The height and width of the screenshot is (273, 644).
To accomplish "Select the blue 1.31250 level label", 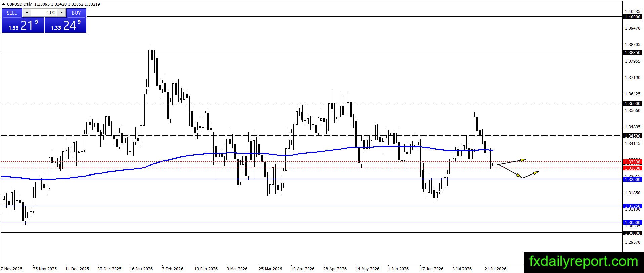I will point(632,206).
